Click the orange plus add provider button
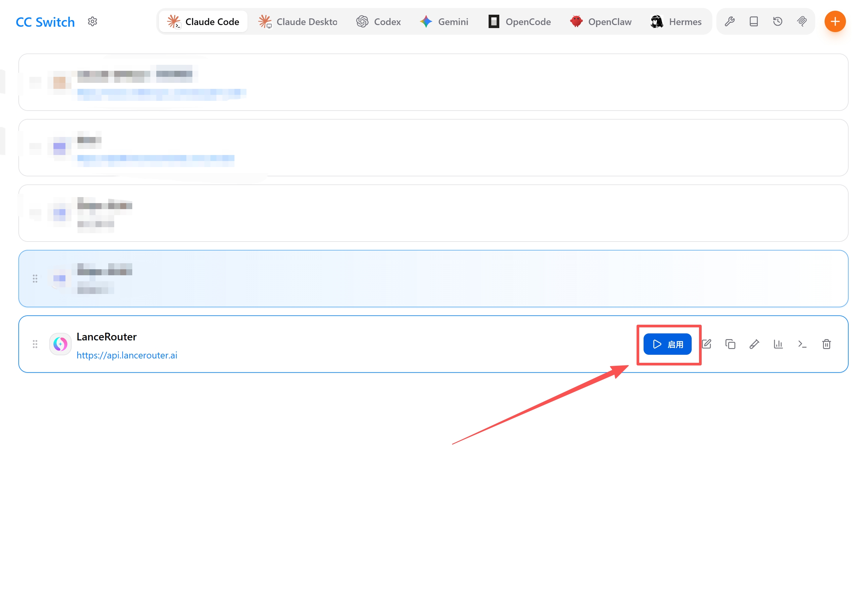Viewport: 867px width, 616px height. click(835, 22)
